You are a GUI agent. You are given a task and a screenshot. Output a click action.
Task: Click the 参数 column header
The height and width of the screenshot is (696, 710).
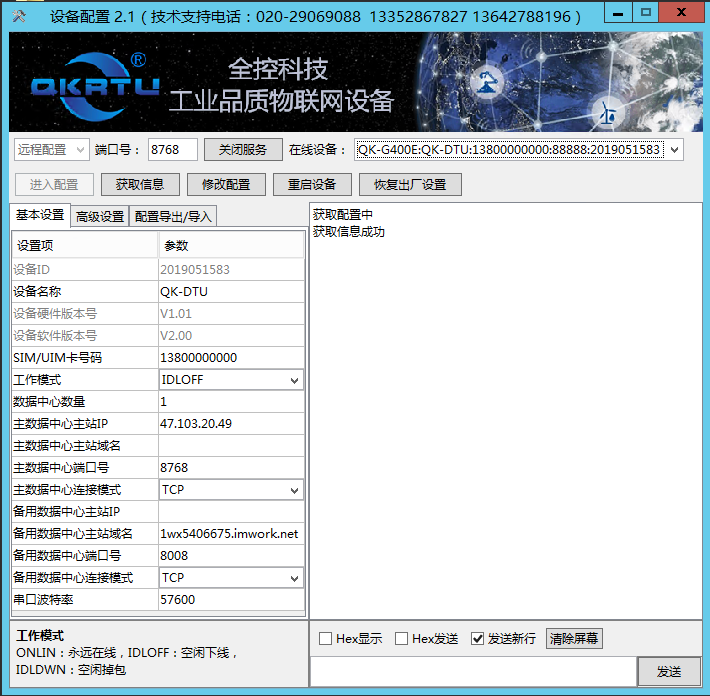231,245
